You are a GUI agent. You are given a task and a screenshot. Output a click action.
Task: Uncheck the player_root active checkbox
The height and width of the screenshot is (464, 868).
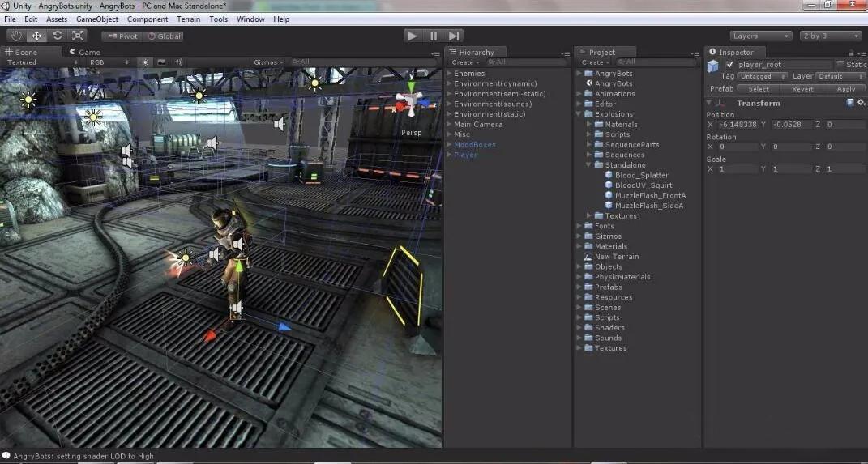(729, 65)
